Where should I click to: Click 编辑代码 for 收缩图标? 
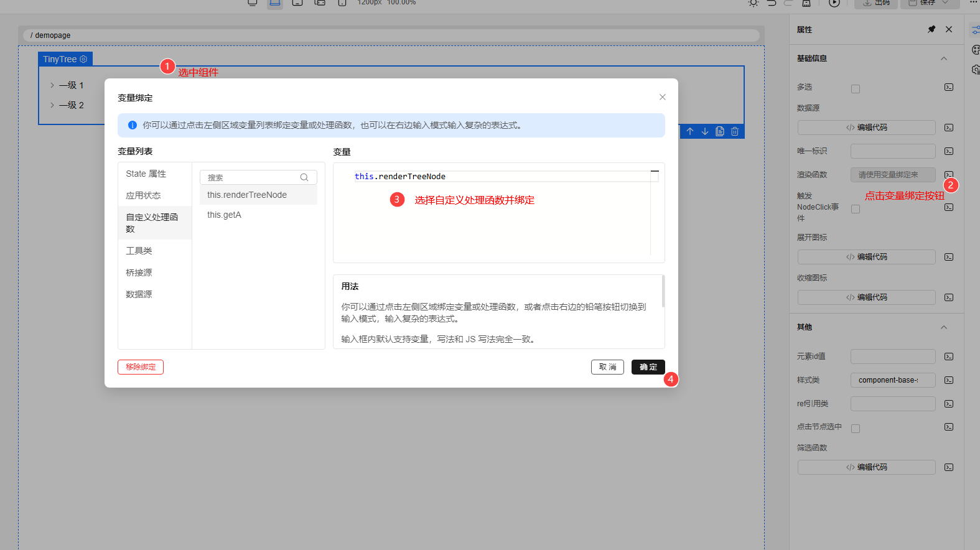point(867,297)
